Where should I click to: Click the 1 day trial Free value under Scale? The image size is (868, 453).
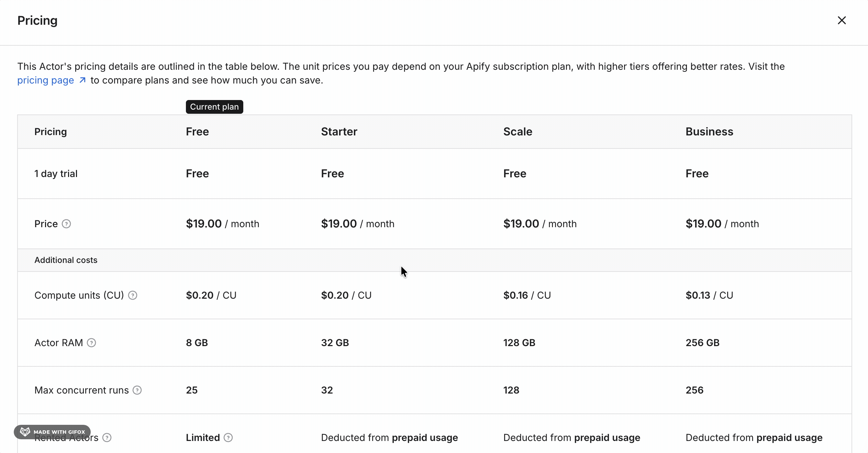[515, 174]
